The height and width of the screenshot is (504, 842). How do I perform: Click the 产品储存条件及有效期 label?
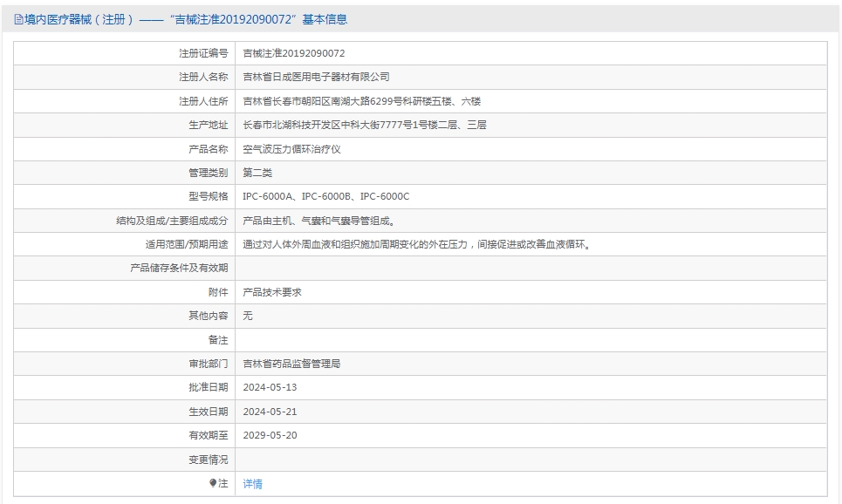click(180, 268)
